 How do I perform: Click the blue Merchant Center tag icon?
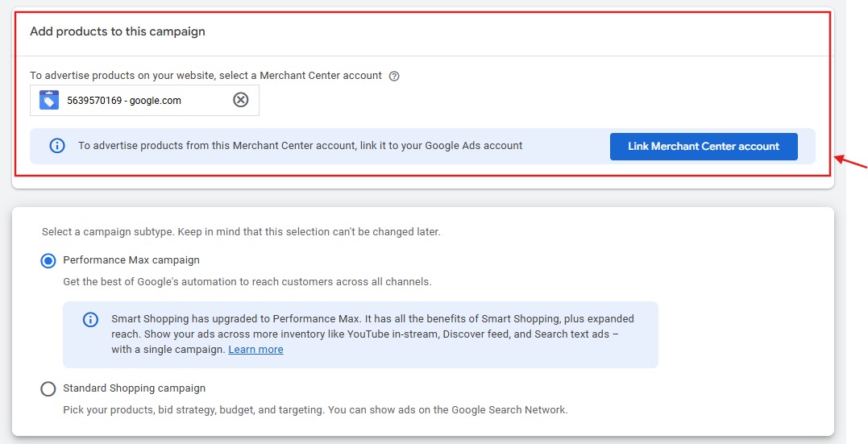[x=49, y=100]
